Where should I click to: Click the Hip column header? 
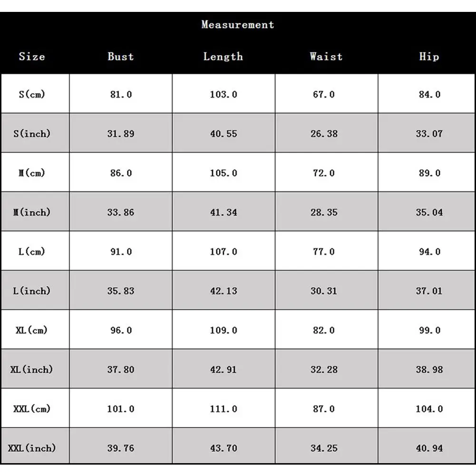[429, 57]
